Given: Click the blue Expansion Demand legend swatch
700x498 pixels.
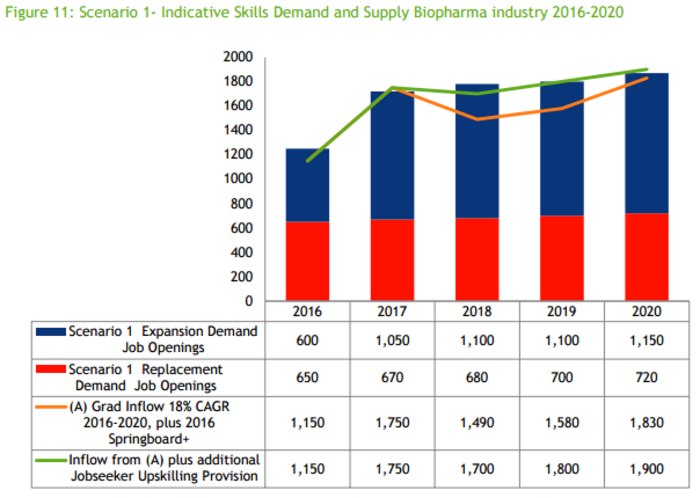Looking at the screenshot, I should 50,332.
